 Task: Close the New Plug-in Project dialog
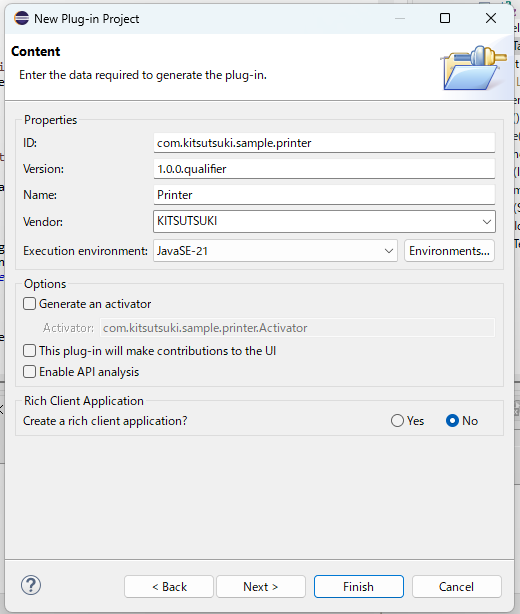tap(491, 18)
